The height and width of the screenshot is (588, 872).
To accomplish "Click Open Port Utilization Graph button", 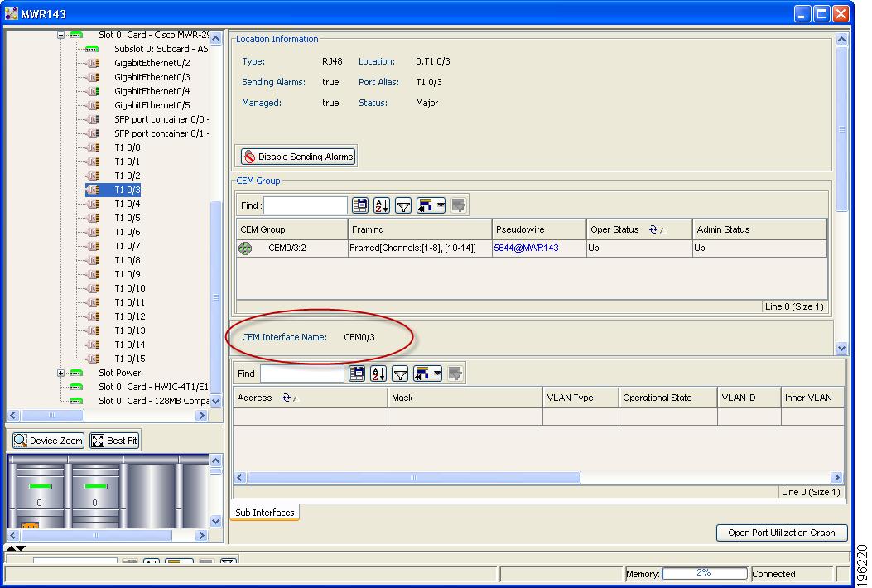I will [x=782, y=533].
